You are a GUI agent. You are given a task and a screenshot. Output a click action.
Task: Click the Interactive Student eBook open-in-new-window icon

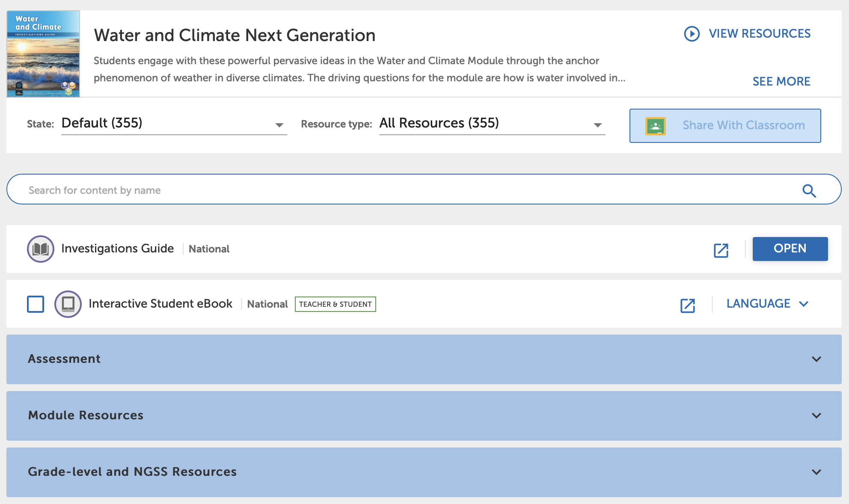(688, 305)
